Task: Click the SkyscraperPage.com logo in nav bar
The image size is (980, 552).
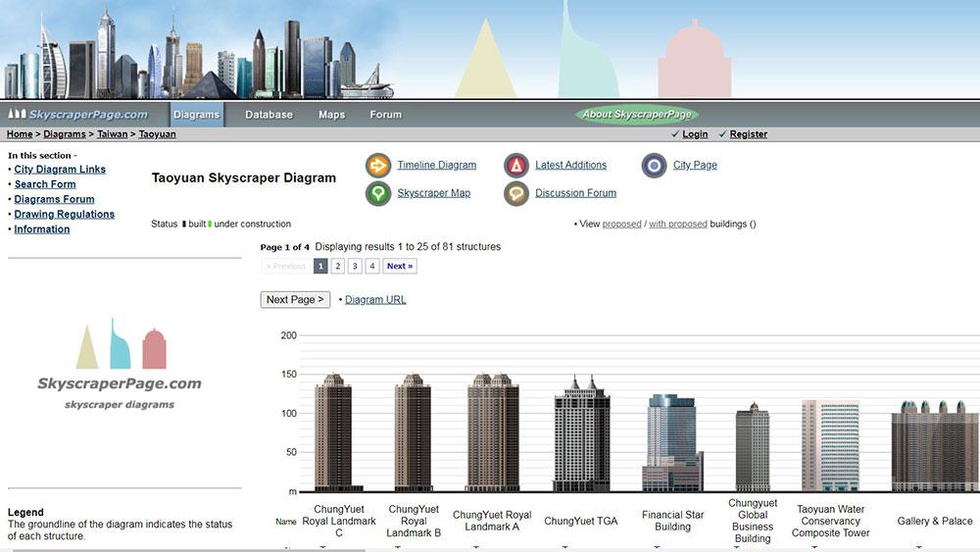Action: [78, 115]
